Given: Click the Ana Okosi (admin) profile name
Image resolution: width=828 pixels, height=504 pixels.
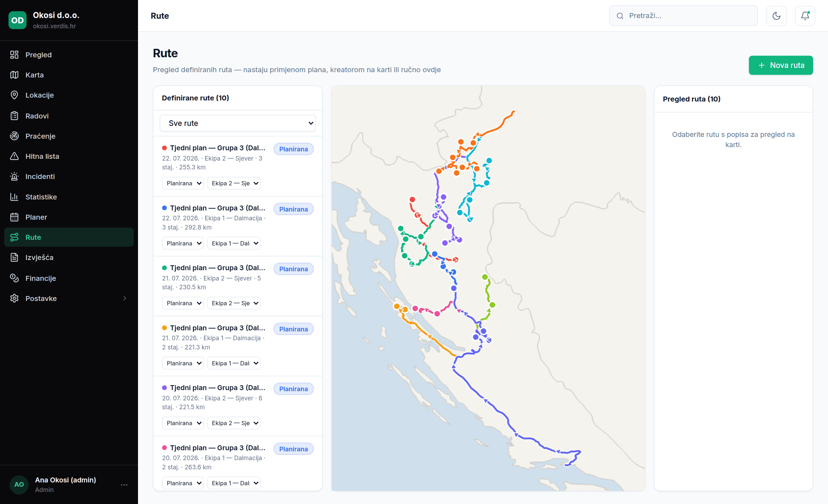Looking at the screenshot, I should (x=65, y=480).
